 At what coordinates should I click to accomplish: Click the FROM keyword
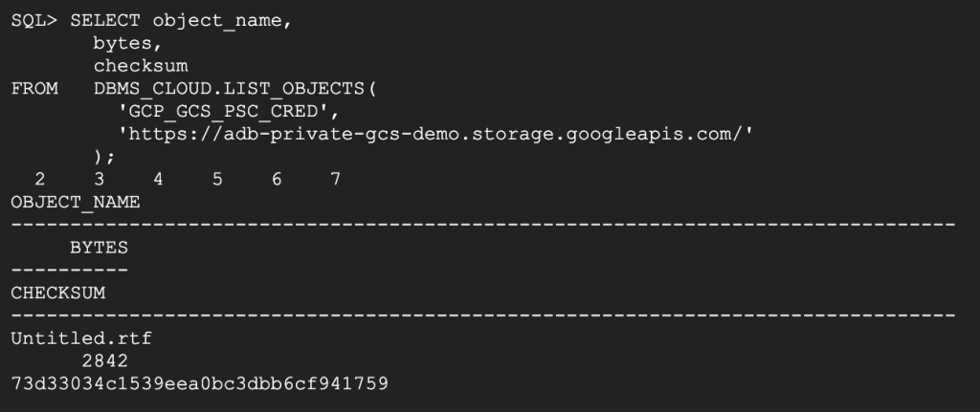coord(34,89)
